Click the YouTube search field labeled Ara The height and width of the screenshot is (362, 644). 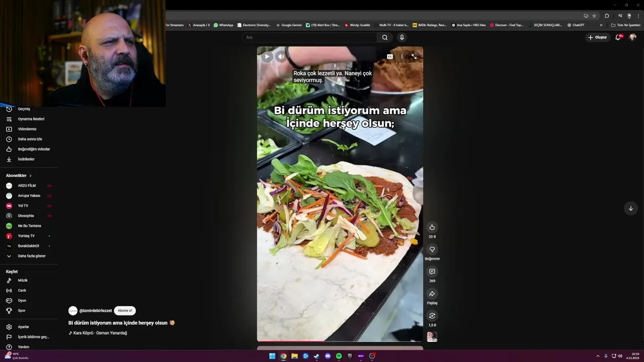[309, 37]
